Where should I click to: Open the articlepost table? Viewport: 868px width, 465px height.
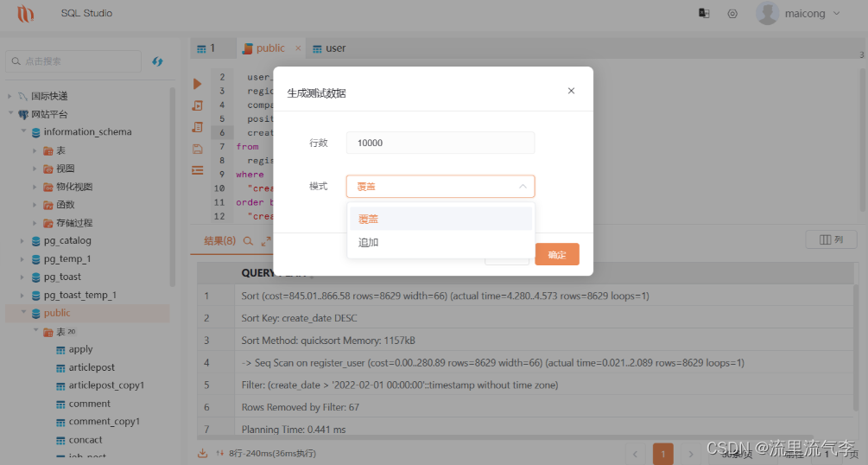coord(92,367)
